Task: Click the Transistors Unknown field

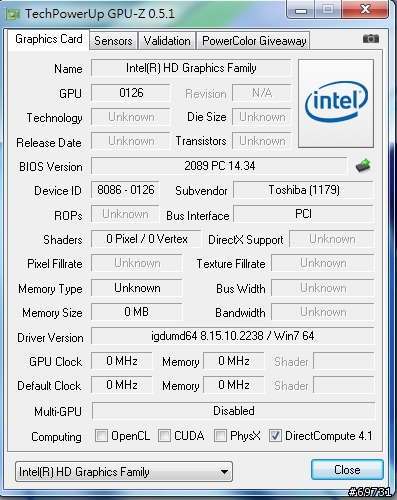Action: pyautogui.click(x=262, y=141)
